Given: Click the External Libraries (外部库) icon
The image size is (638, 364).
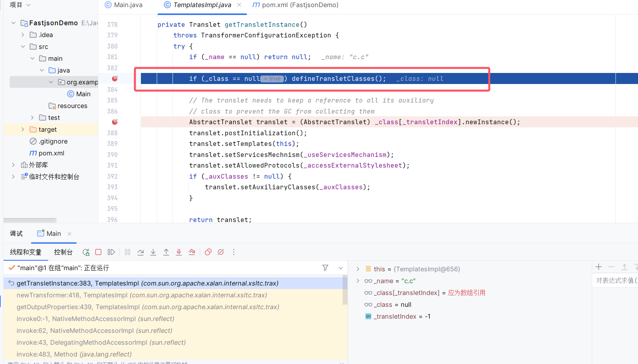Looking at the screenshot, I should point(24,165).
